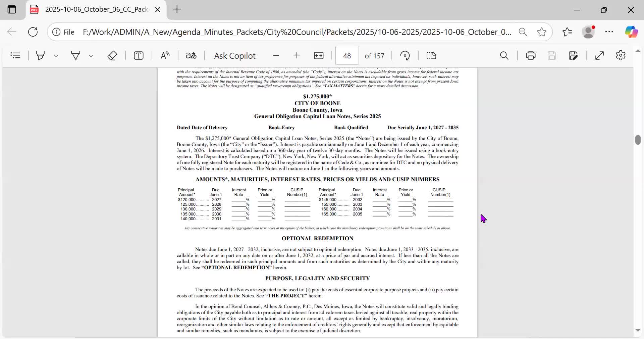Screen dimensions: 644x339
Task: Click the scroll down arrow
Action: point(638,330)
